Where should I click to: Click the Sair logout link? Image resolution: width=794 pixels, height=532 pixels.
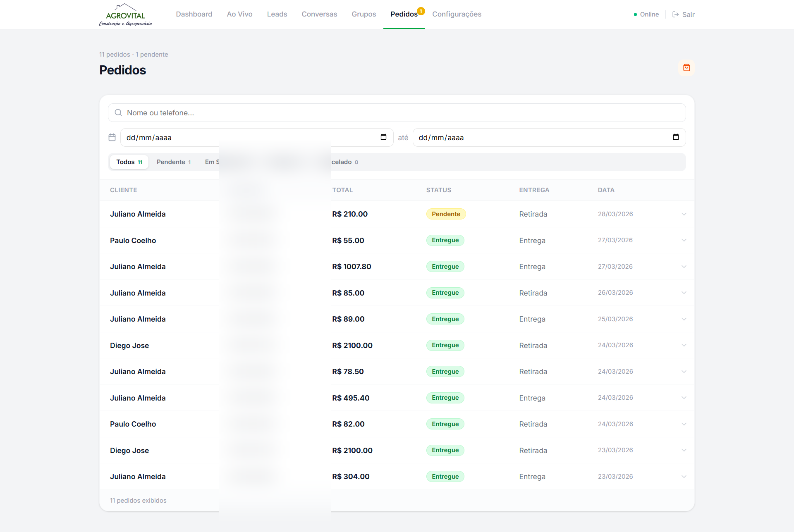688,14
